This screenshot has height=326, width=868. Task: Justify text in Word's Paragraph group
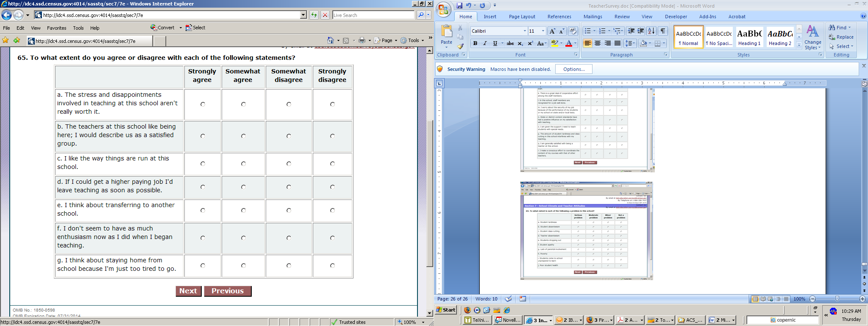click(x=618, y=43)
